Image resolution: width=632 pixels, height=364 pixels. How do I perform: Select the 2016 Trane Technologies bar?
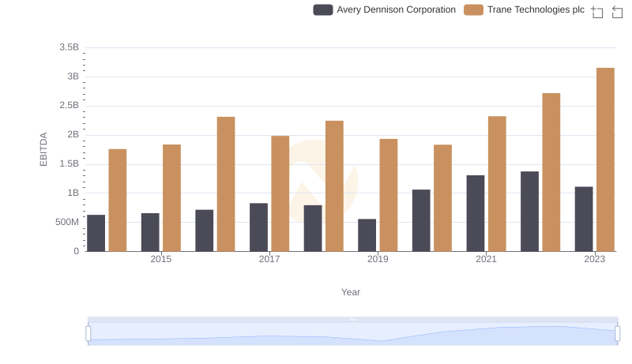(x=226, y=185)
